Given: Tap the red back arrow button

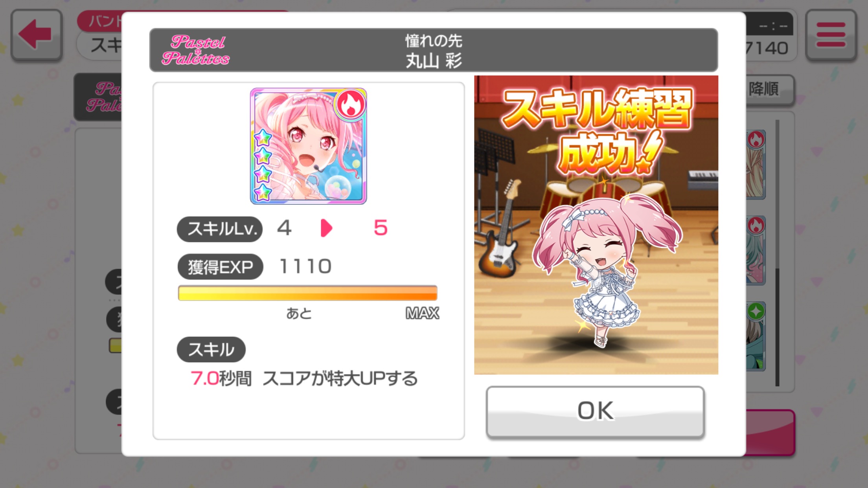Looking at the screenshot, I should coord(36,35).
